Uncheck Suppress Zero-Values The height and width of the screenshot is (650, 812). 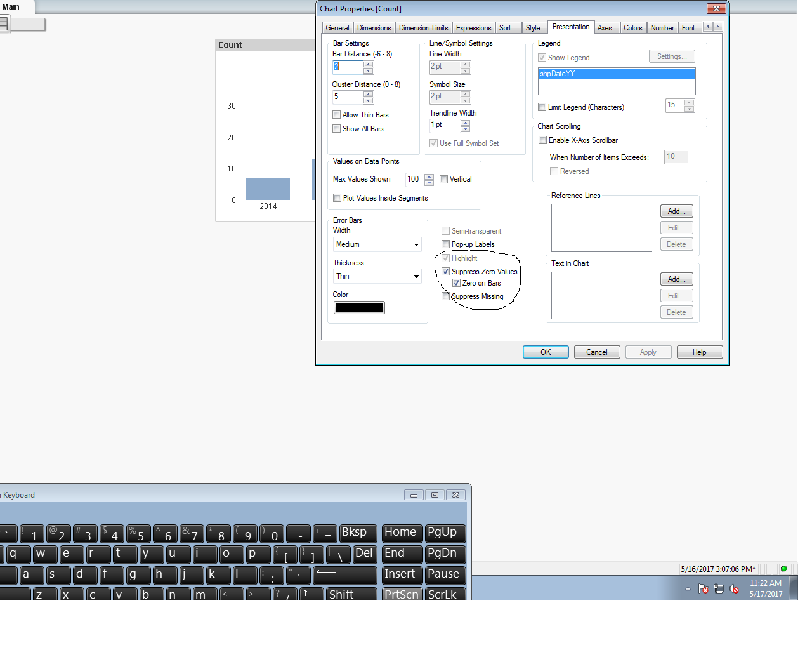(446, 272)
